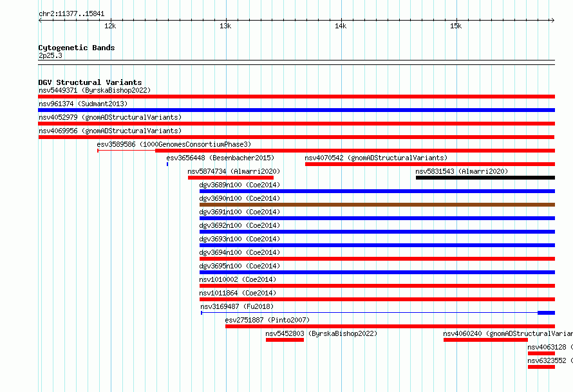Open the nsv4070542 gnomAD variant label

376,158
